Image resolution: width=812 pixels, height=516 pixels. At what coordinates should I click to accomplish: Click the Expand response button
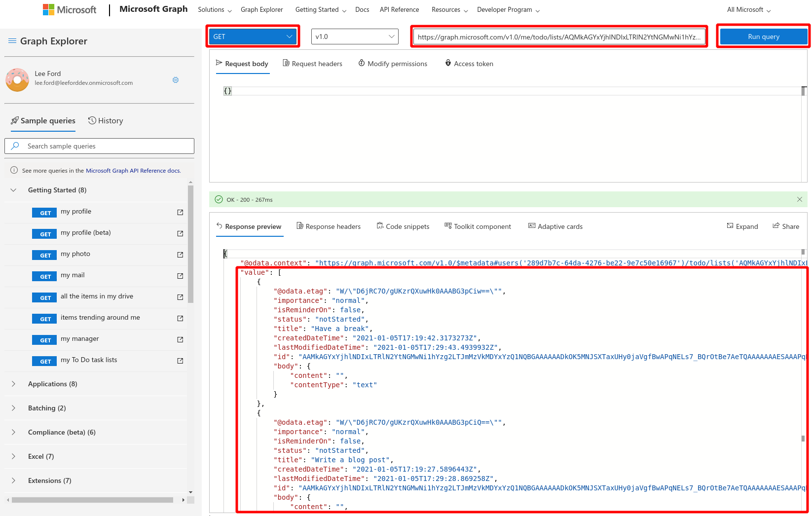click(x=742, y=226)
